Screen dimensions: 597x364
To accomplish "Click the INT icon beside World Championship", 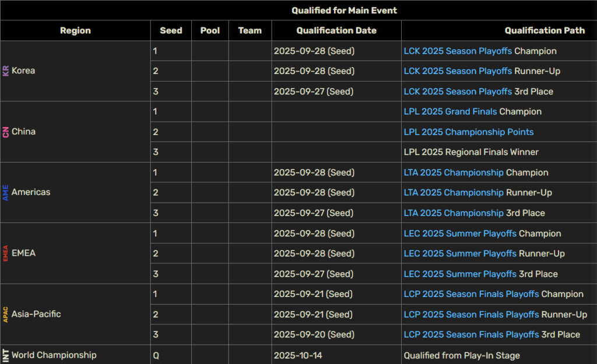I will point(6,355).
